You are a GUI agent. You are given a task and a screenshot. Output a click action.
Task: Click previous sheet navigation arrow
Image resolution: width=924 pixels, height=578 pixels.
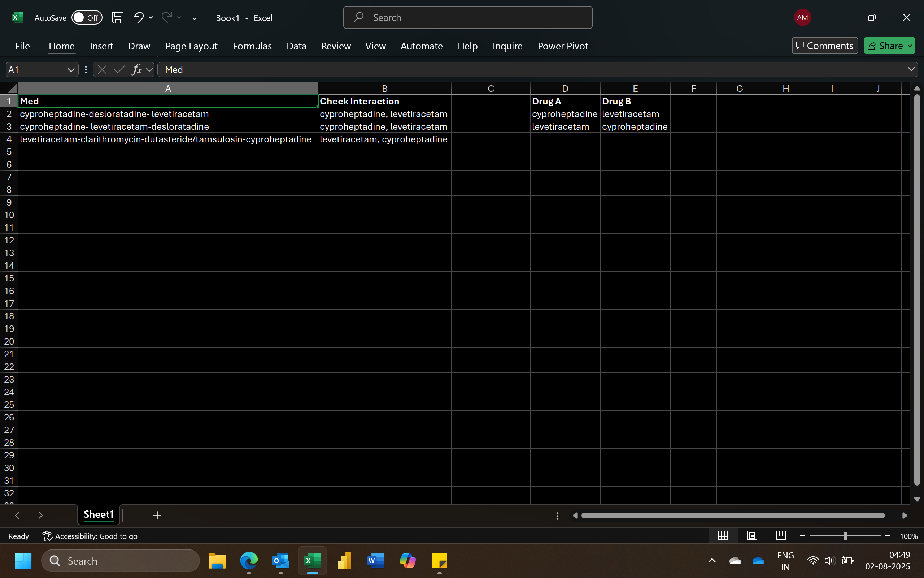[17, 515]
